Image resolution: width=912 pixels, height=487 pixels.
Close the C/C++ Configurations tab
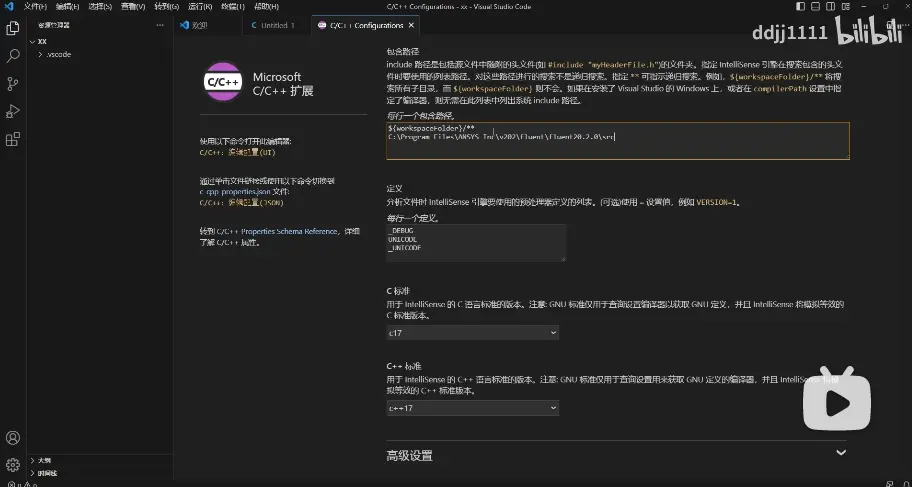pos(411,26)
